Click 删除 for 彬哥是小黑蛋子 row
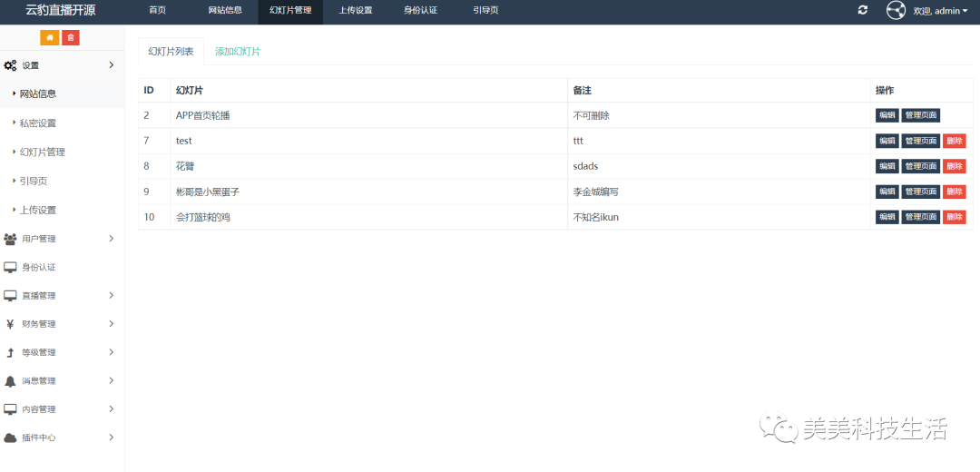 point(955,192)
